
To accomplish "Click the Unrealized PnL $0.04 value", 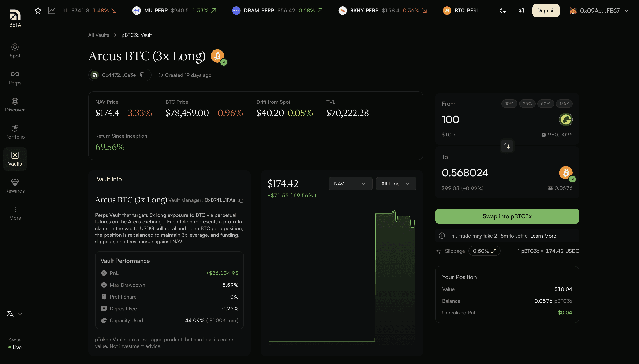I will pos(565,312).
